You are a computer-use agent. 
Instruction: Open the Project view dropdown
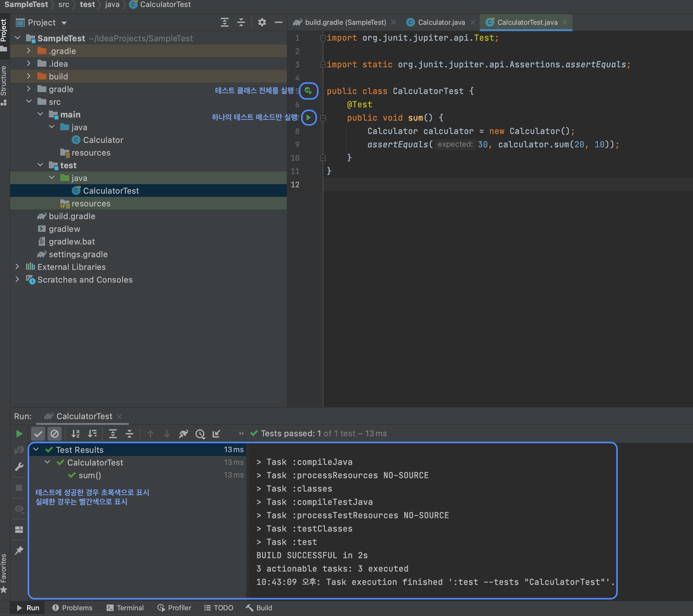click(64, 23)
